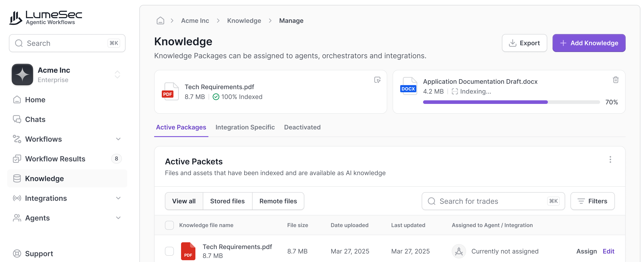Click the Workflow Results icon
The height and width of the screenshot is (262, 644).
point(17,159)
